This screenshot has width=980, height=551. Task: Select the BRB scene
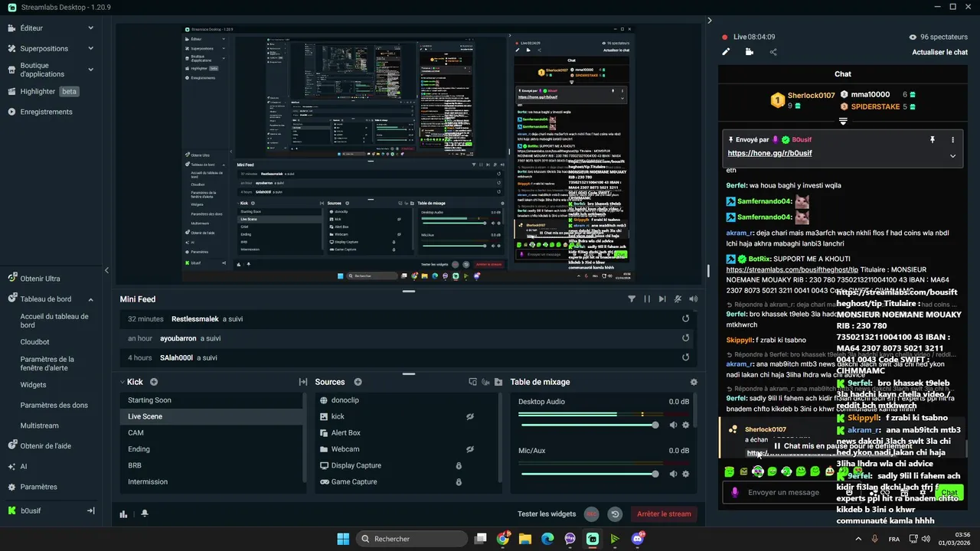click(x=211, y=465)
